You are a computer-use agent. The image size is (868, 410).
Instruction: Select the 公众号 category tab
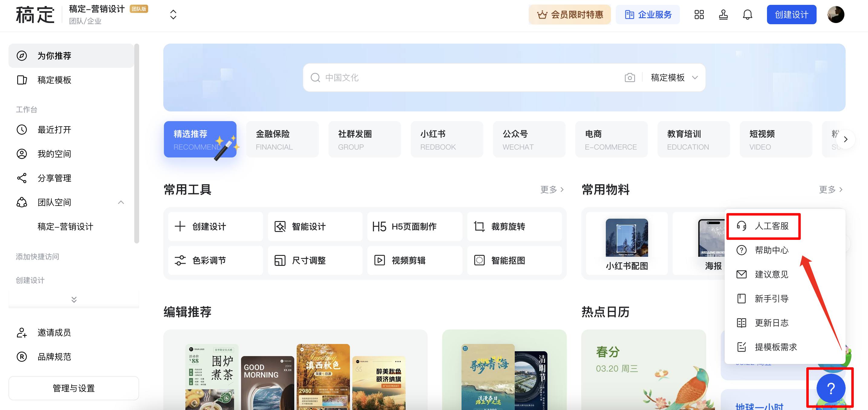pyautogui.click(x=529, y=139)
